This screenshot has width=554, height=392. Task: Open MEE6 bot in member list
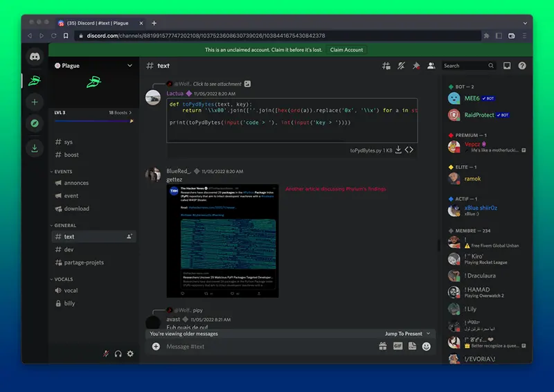[486, 98]
